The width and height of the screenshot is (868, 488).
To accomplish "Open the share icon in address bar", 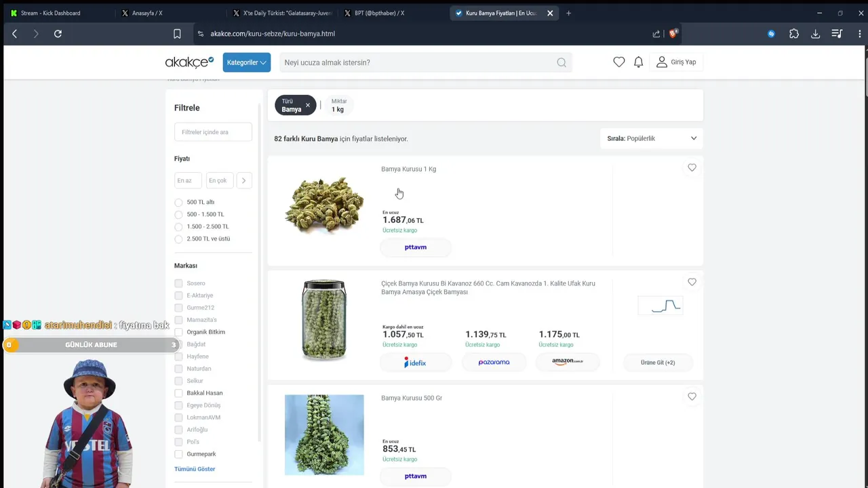I will tap(656, 34).
